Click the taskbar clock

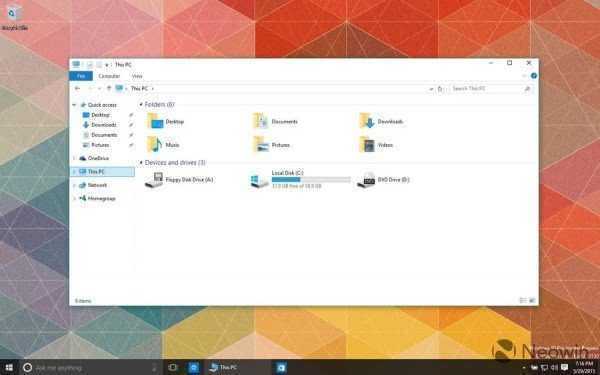click(584, 368)
